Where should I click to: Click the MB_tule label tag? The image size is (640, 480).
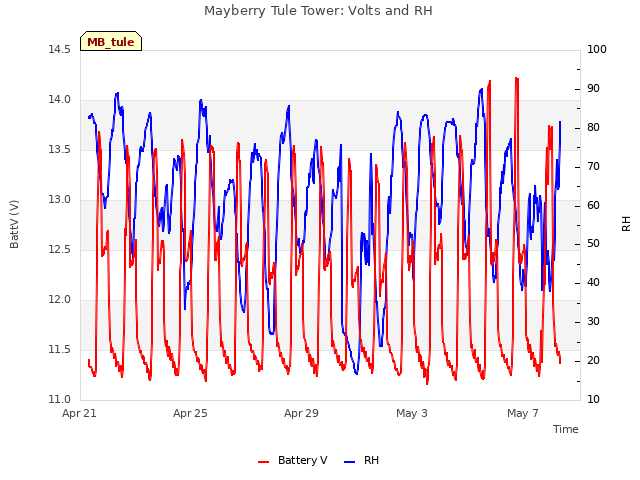coord(111,41)
